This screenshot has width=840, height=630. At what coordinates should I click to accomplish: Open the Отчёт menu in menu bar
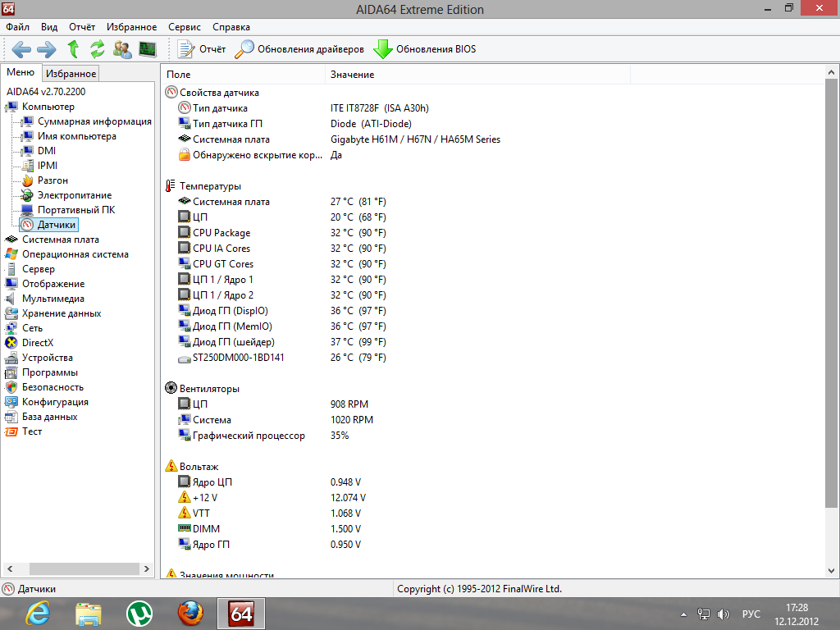click(82, 27)
